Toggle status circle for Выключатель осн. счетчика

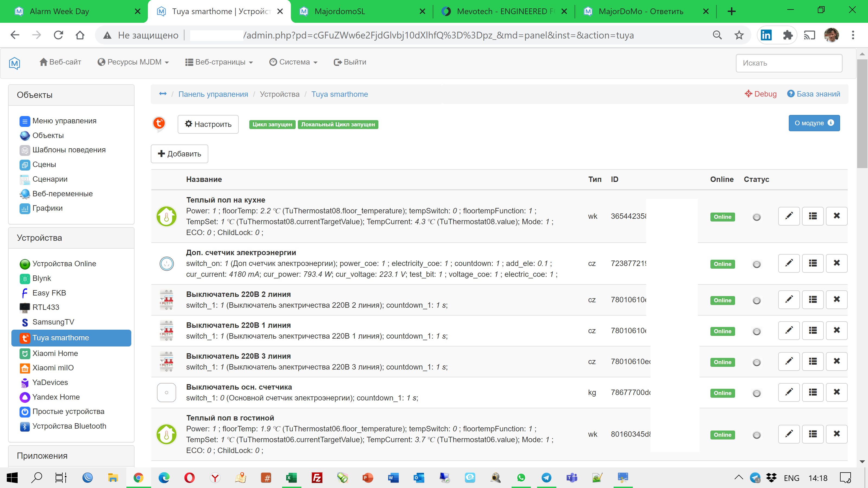757,392
